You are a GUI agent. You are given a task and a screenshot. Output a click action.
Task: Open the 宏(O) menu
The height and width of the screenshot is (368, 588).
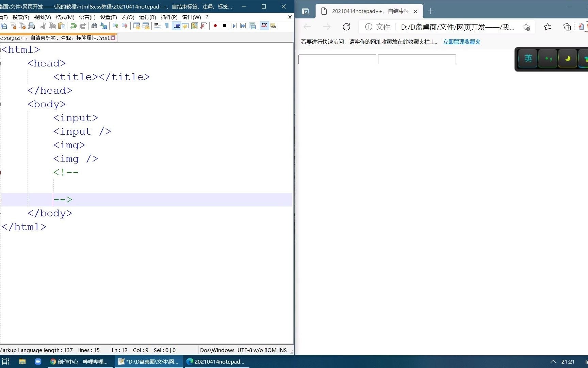click(x=128, y=17)
